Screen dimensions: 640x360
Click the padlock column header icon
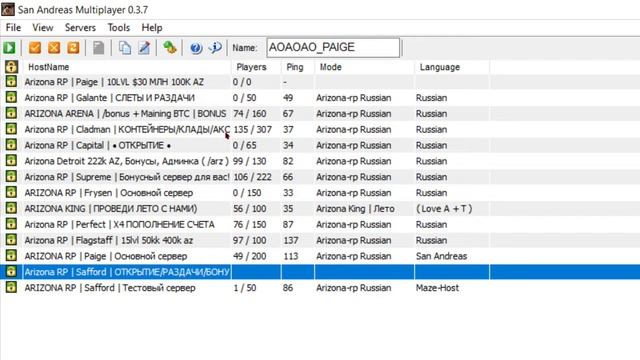[11, 67]
